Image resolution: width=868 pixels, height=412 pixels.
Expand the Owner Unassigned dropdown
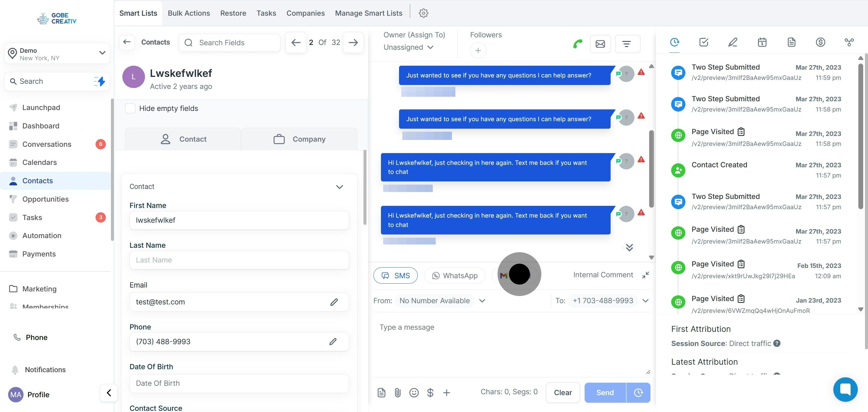click(408, 47)
